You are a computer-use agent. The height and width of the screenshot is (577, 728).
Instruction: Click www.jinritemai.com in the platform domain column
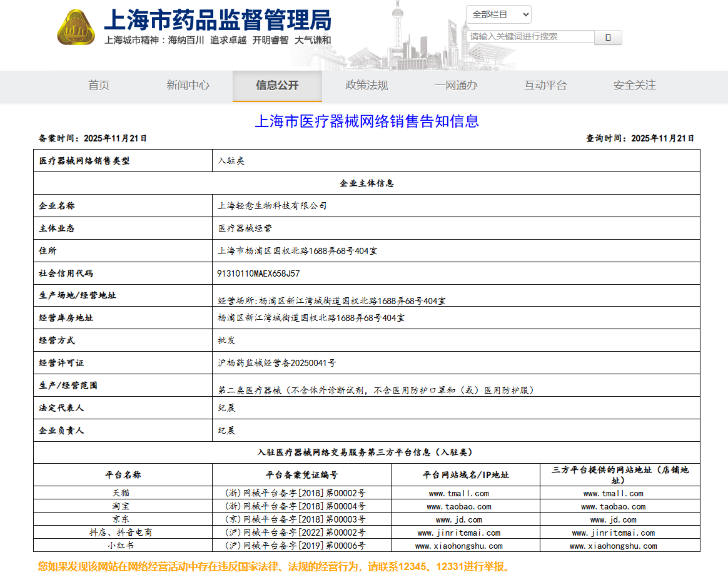pos(459,533)
